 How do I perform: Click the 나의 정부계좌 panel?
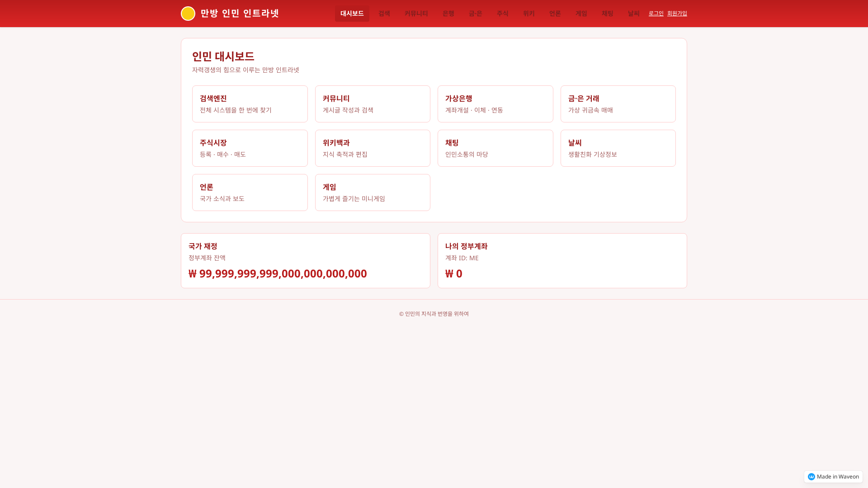(562, 261)
